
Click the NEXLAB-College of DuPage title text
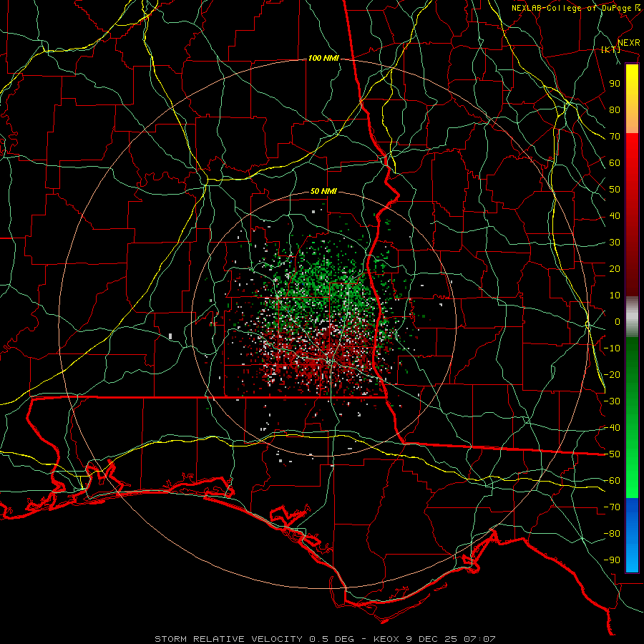571,8
